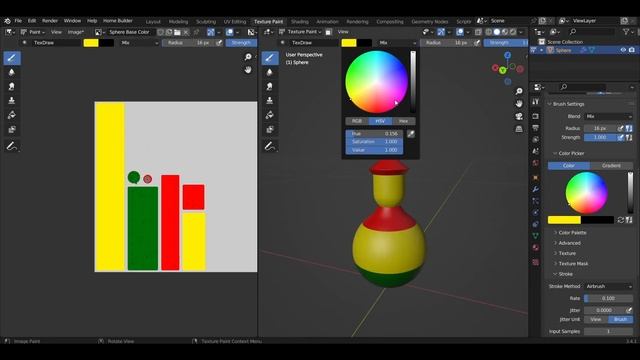Screen dimensions: 640x360
Task: Click the blue Z axis on the navigation gizmo
Action: pos(507,55)
